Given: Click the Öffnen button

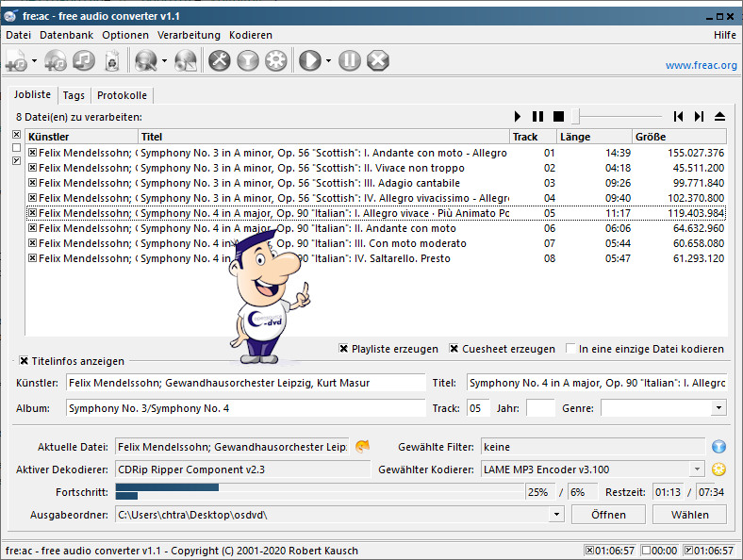Looking at the screenshot, I should pyautogui.click(x=608, y=515).
